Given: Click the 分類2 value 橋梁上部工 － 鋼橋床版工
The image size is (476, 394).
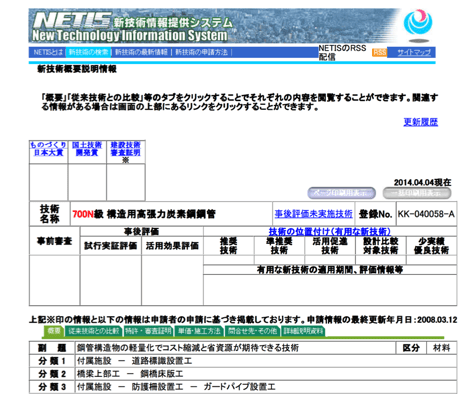Looking at the screenshot, I should click(130, 374).
